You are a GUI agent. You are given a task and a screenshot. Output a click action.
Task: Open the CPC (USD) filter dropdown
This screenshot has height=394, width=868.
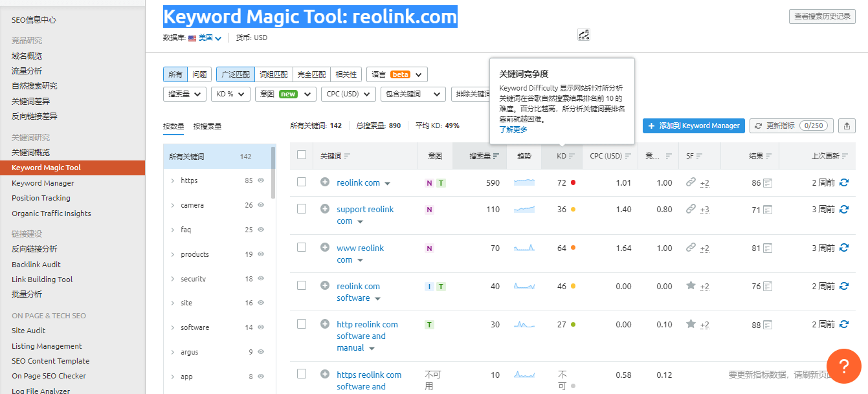point(348,94)
